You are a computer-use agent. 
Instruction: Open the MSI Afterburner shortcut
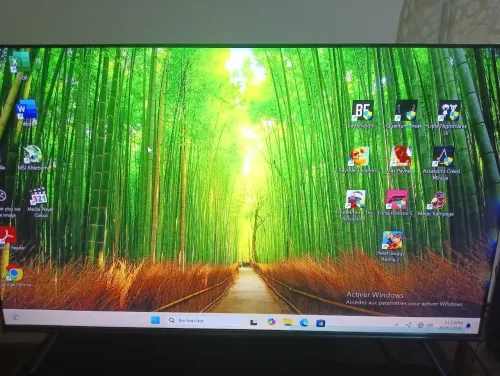33,156
